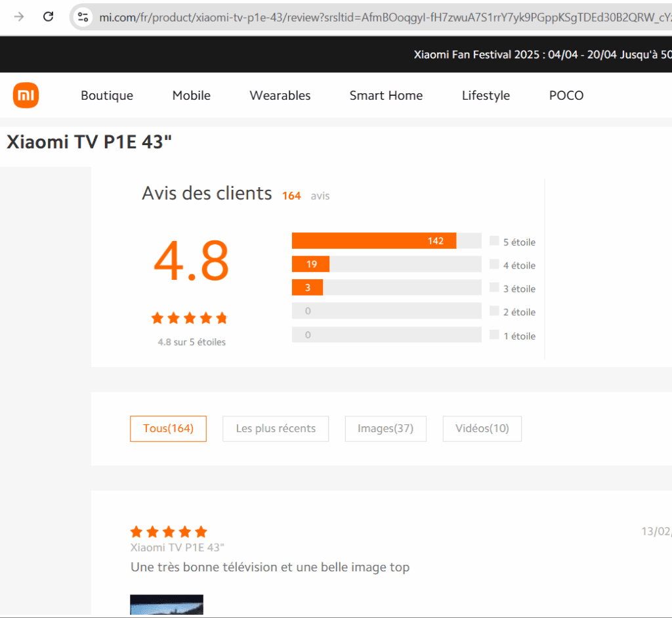Image resolution: width=672 pixels, height=618 pixels.
Task: Filter reviews by Vidéos(10)
Action: pyautogui.click(x=482, y=428)
